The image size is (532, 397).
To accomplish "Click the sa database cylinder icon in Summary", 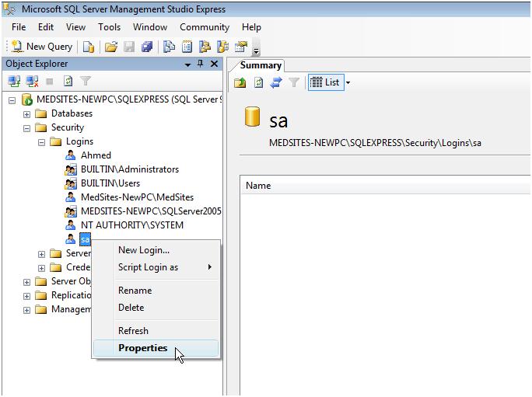I will 252,117.
